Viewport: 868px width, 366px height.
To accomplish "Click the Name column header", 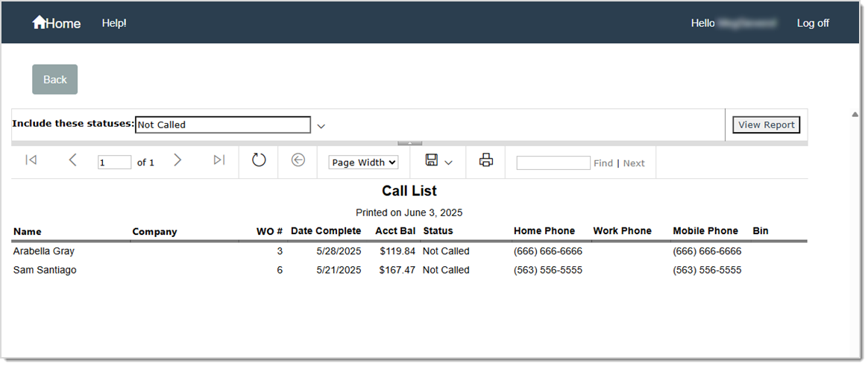I will click(x=27, y=231).
